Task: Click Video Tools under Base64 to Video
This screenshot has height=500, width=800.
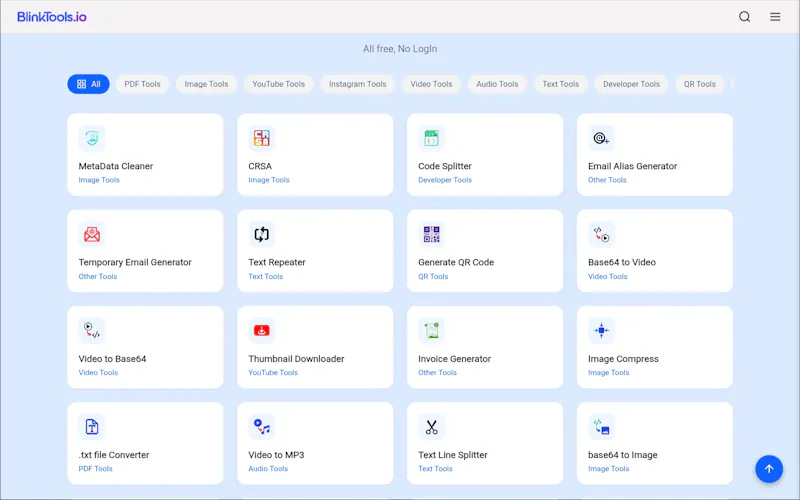Action: 608,277
